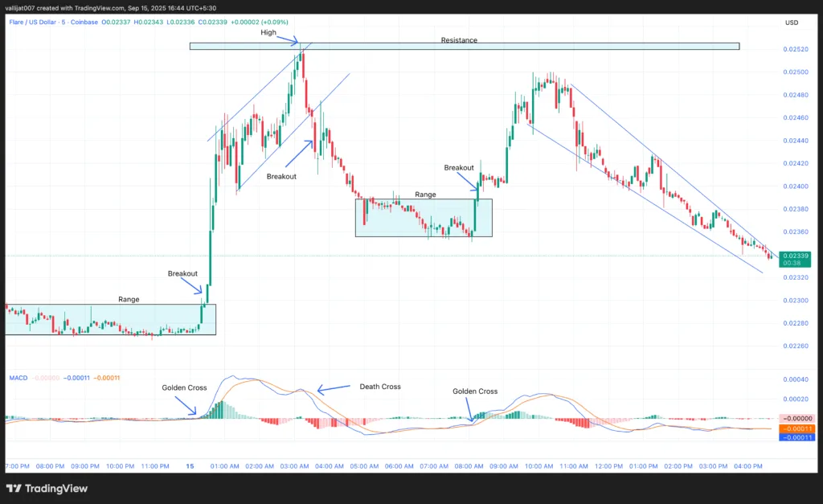This screenshot has width=823, height=504.
Task: Click time axis label 02:00 PM
Action: tap(678, 466)
